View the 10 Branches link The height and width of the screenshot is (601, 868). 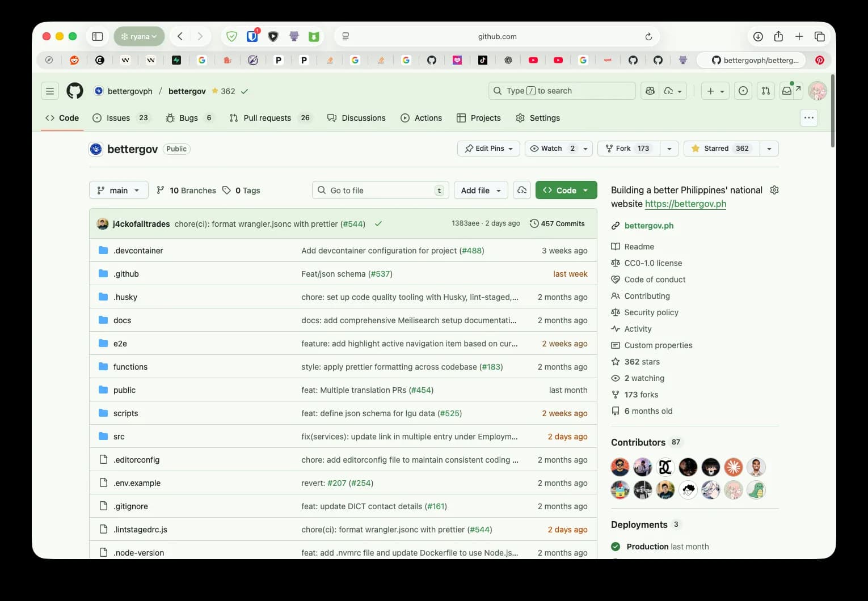186,191
